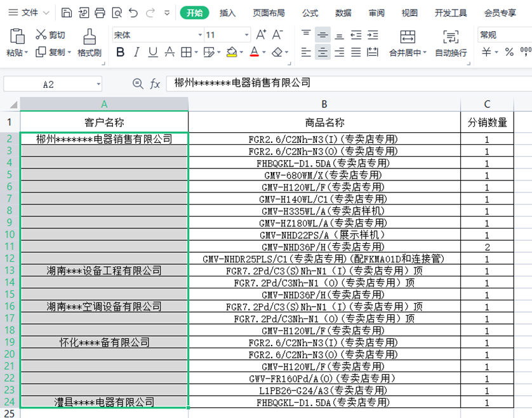532x418 pixels.
Task: Align text to bottom
Action: (339, 35)
